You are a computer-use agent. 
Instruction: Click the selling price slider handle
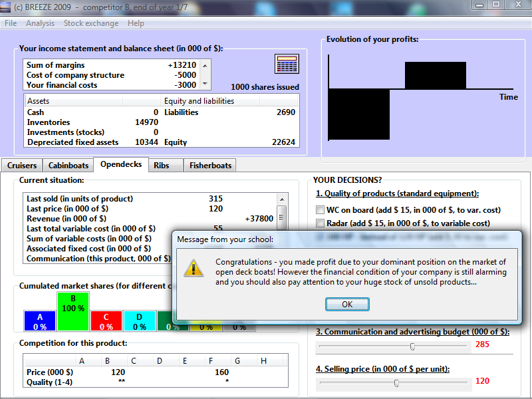397,382
